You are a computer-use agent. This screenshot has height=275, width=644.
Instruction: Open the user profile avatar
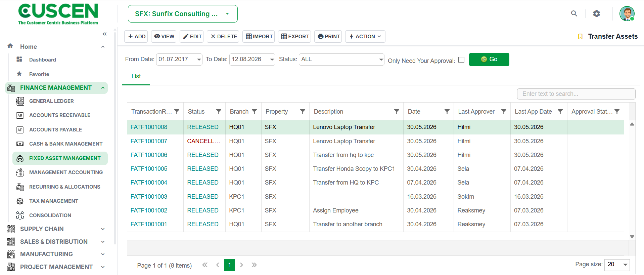pos(627,14)
